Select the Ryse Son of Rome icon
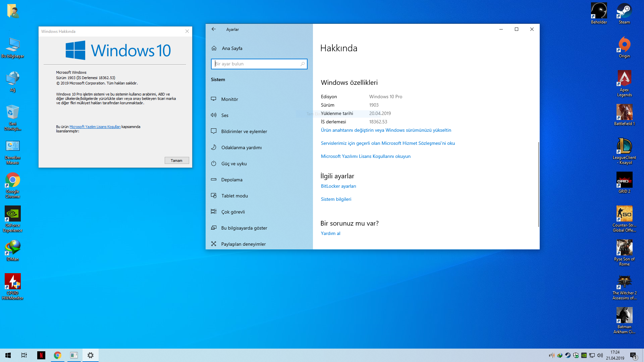Screen dimensions: 644x362 [624, 253]
